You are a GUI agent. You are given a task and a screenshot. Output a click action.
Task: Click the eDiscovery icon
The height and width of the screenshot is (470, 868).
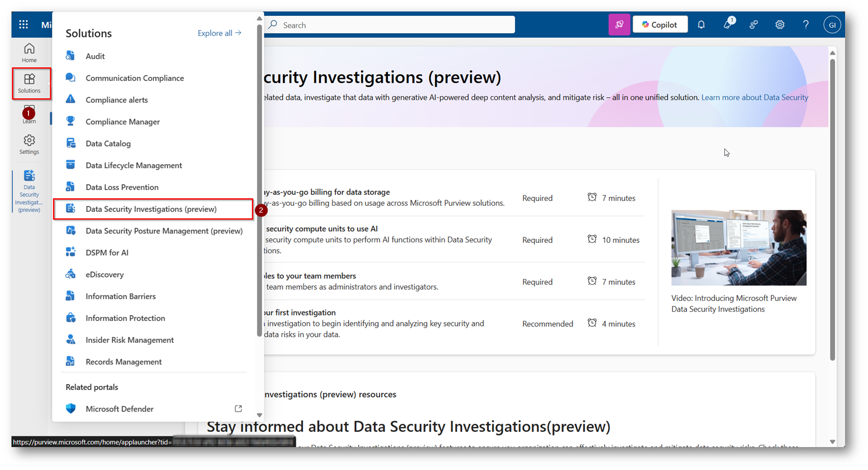click(70, 274)
